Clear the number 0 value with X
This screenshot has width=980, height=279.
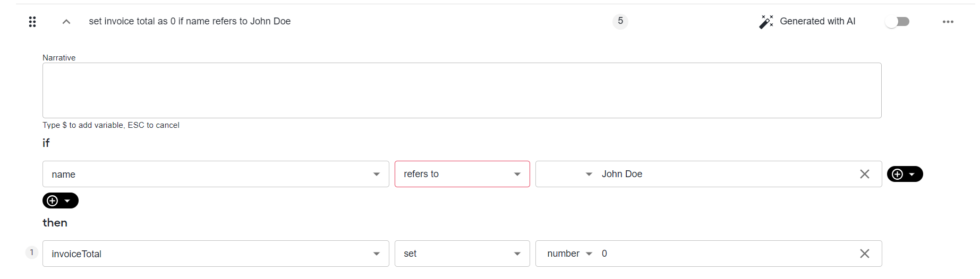tap(865, 254)
